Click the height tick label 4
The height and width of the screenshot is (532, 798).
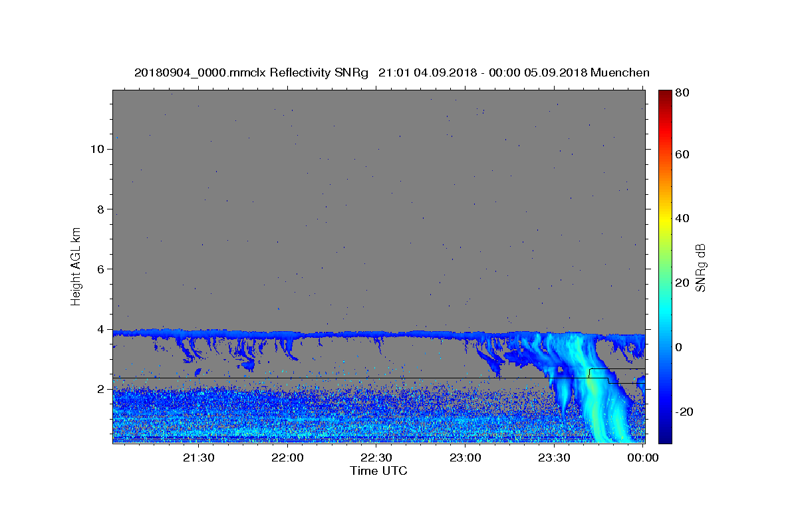coord(100,329)
